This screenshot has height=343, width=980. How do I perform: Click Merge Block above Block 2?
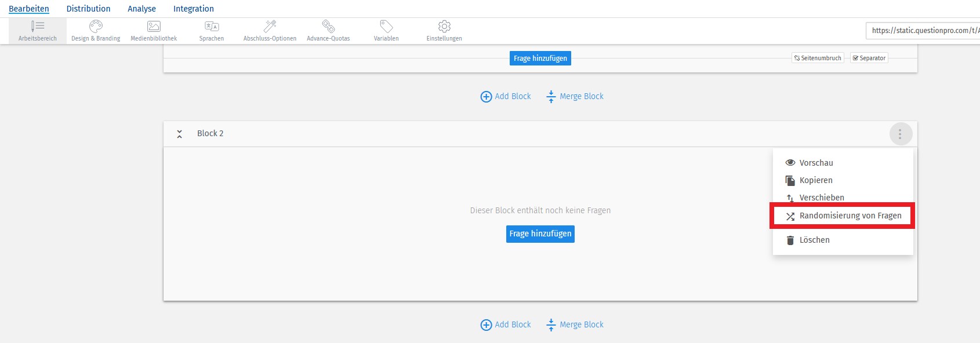(575, 97)
